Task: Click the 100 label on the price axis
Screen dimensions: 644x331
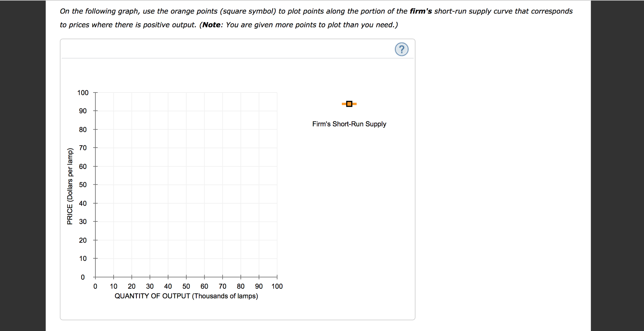Action: (82, 93)
